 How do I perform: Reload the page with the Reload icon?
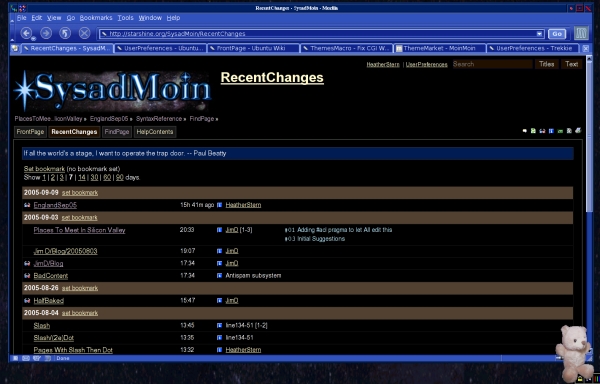point(65,33)
